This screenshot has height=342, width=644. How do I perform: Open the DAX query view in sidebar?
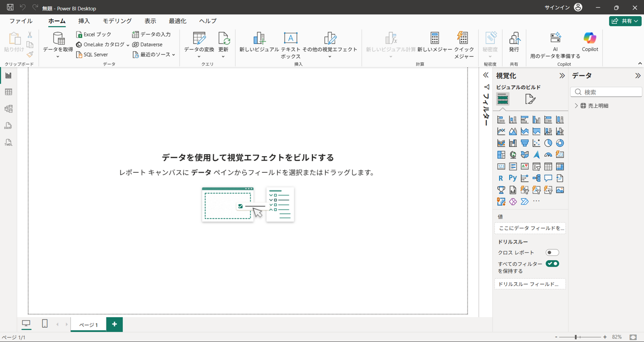click(8, 125)
